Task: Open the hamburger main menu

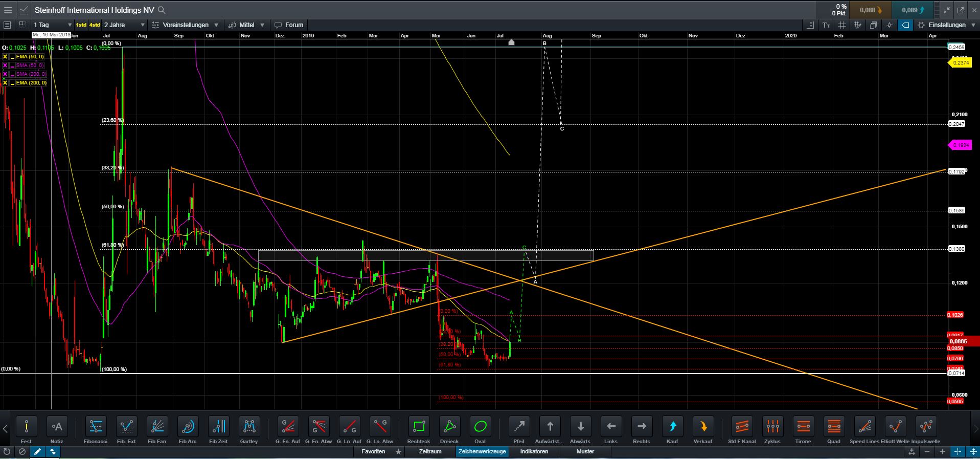Action: 8,10
